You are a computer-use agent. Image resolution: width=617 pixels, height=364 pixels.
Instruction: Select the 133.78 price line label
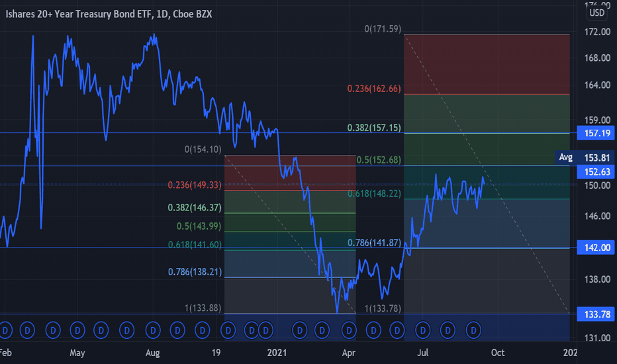(595, 314)
